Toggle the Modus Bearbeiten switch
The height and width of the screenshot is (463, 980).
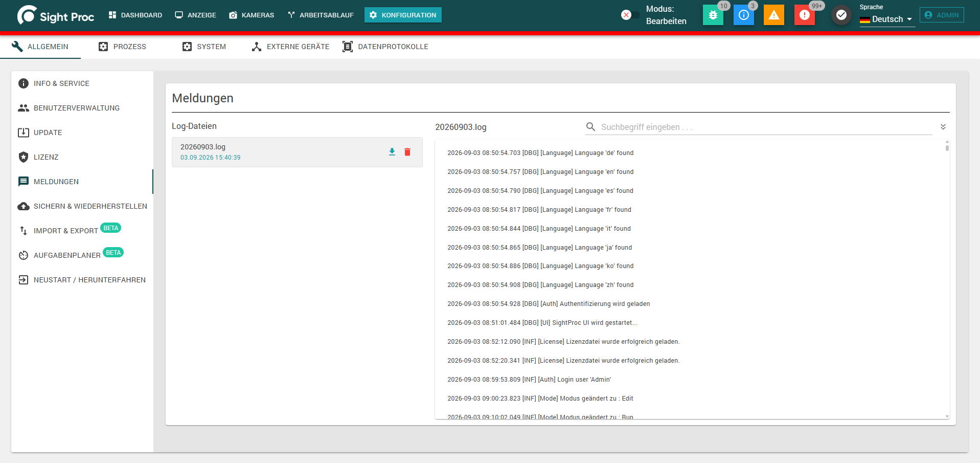(x=630, y=15)
